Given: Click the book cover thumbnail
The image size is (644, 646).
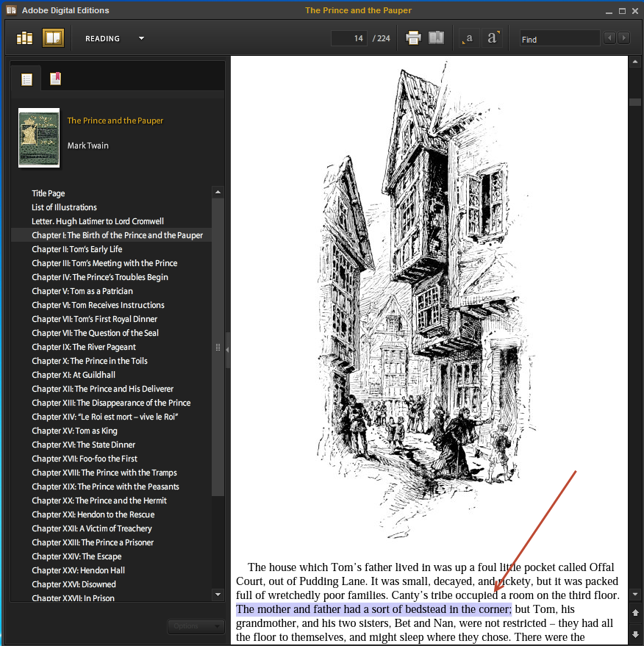Looking at the screenshot, I should click(39, 138).
